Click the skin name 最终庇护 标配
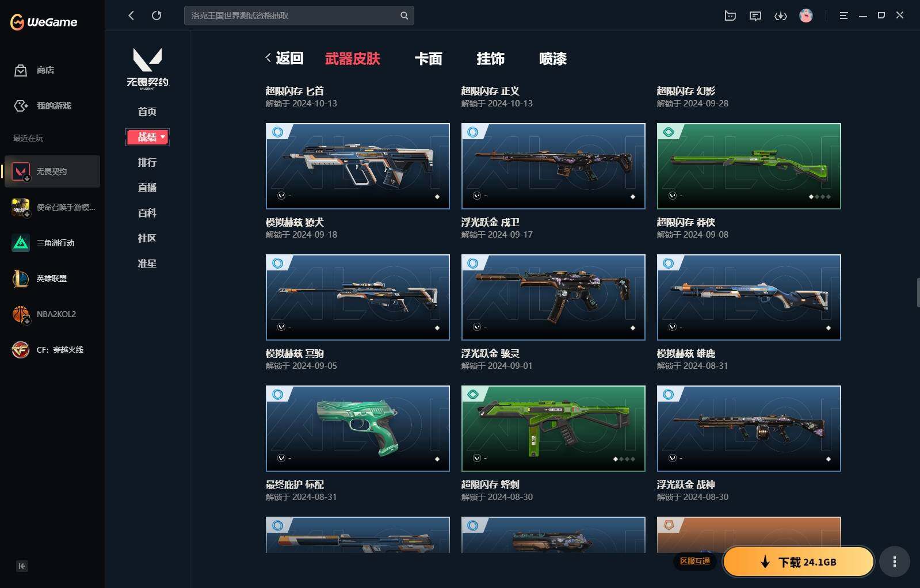This screenshot has height=588, width=920. (295, 484)
